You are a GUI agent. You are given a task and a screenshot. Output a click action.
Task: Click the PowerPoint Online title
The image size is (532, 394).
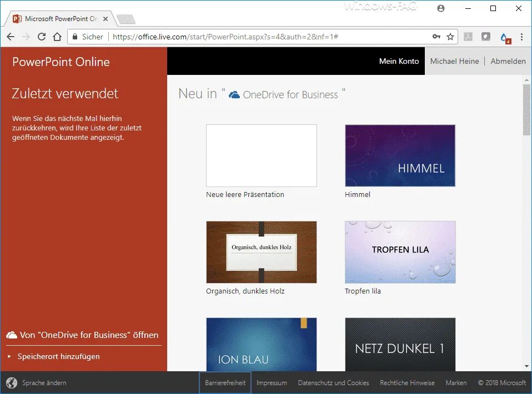(x=61, y=62)
